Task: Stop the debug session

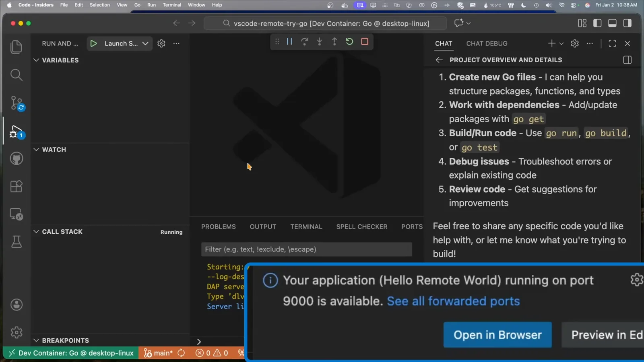Action: coord(365,41)
